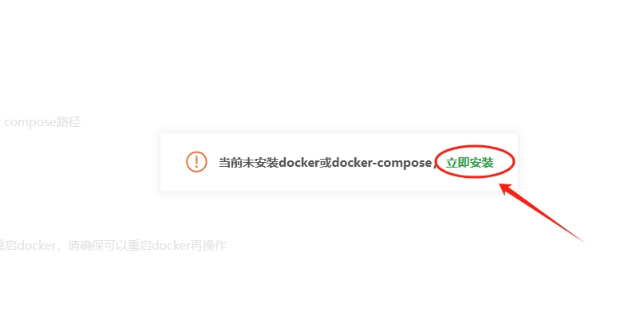The image size is (644, 324).
Task: Click the comma after docker-compose
Action: click(x=433, y=166)
